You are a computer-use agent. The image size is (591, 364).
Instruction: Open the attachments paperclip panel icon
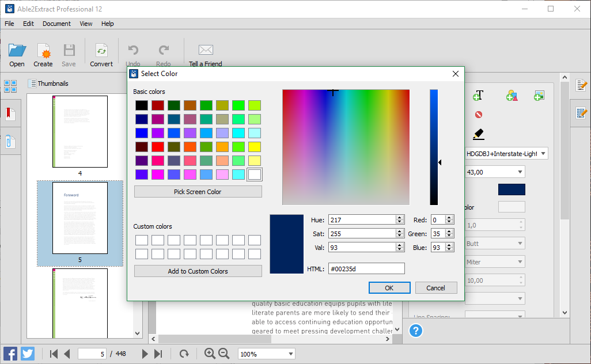[x=10, y=142]
